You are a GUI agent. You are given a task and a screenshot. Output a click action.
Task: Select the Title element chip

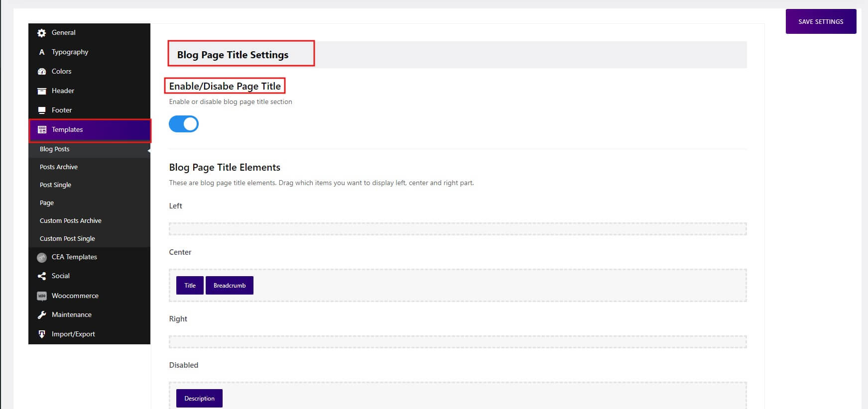pos(190,286)
